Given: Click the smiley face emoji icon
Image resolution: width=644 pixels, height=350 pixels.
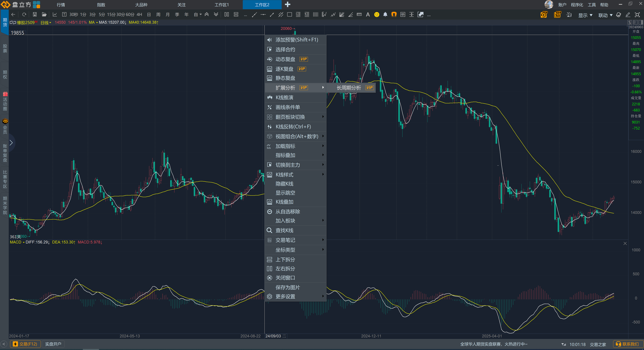Looking at the screenshot, I should (377, 14).
